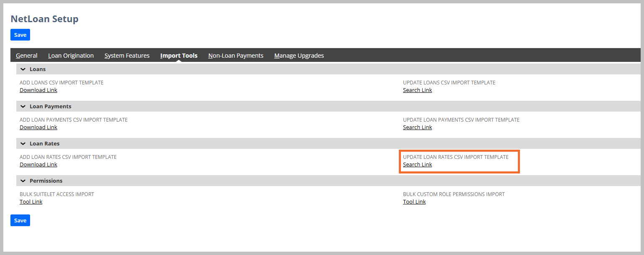Click the UPDATE LOAN RATES CSV IMPORT TEMPLATE label
Image resolution: width=644 pixels, height=255 pixels.
(x=456, y=157)
